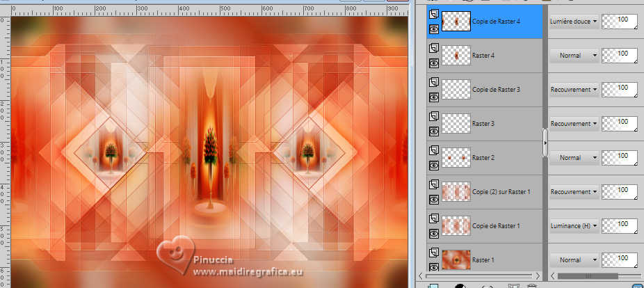Click the layer-type icon of the Raster 4 layer

[434, 49]
